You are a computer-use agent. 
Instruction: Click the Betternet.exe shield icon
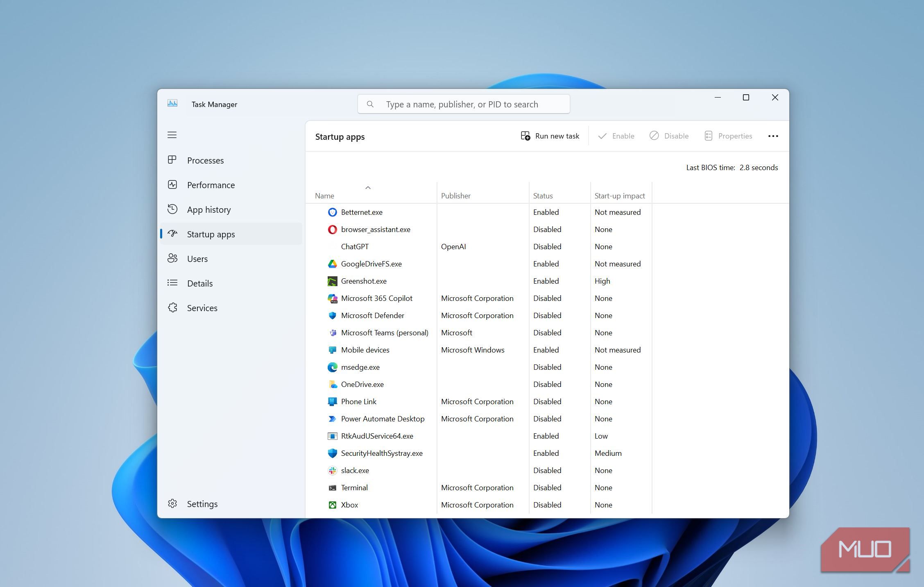click(333, 212)
